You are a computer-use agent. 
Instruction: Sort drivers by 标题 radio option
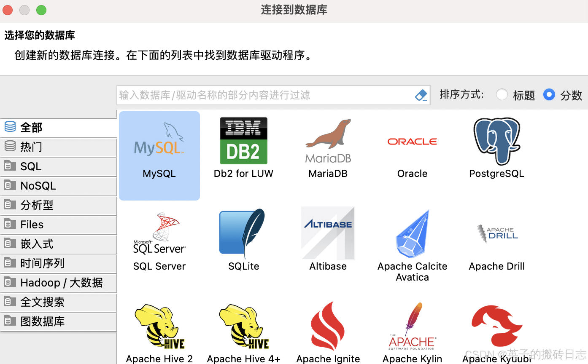(502, 95)
